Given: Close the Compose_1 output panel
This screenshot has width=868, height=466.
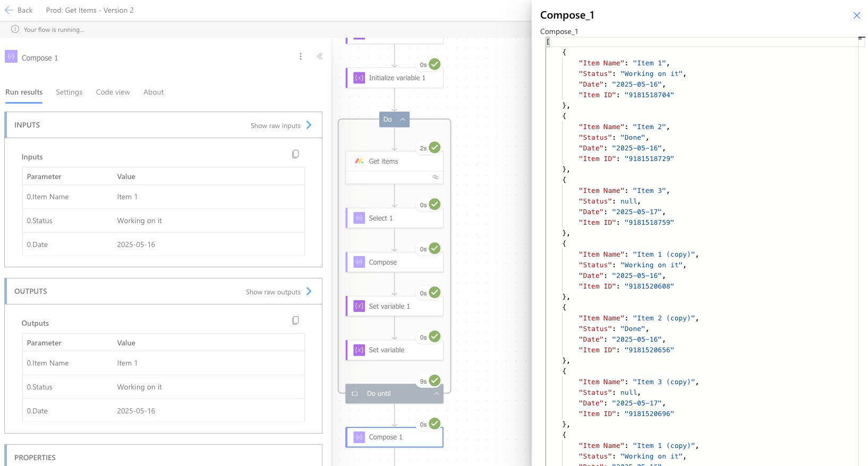Looking at the screenshot, I should (x=856, y=15).
